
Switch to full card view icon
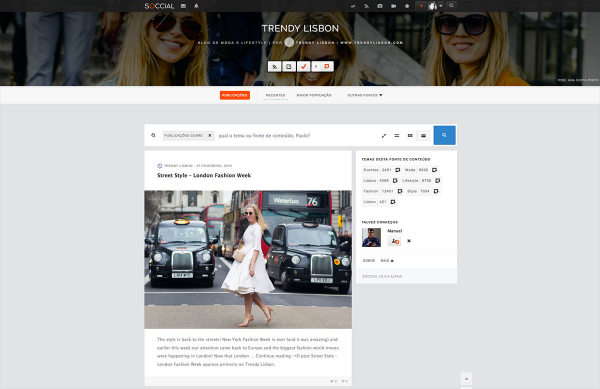423,135
